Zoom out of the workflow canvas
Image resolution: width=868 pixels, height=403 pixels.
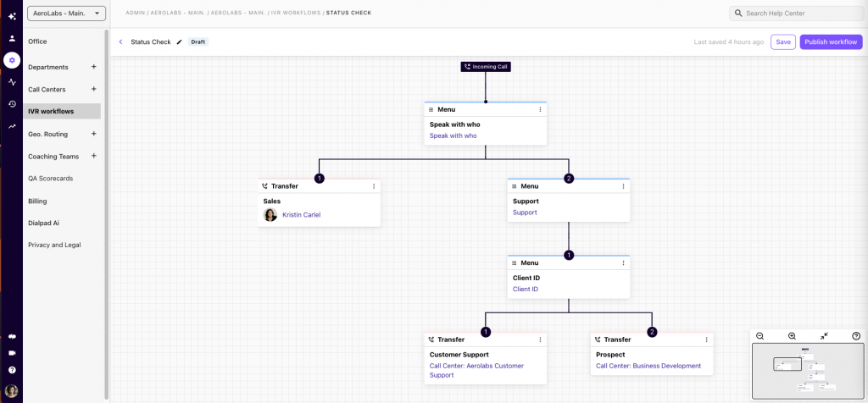point(759,336)
